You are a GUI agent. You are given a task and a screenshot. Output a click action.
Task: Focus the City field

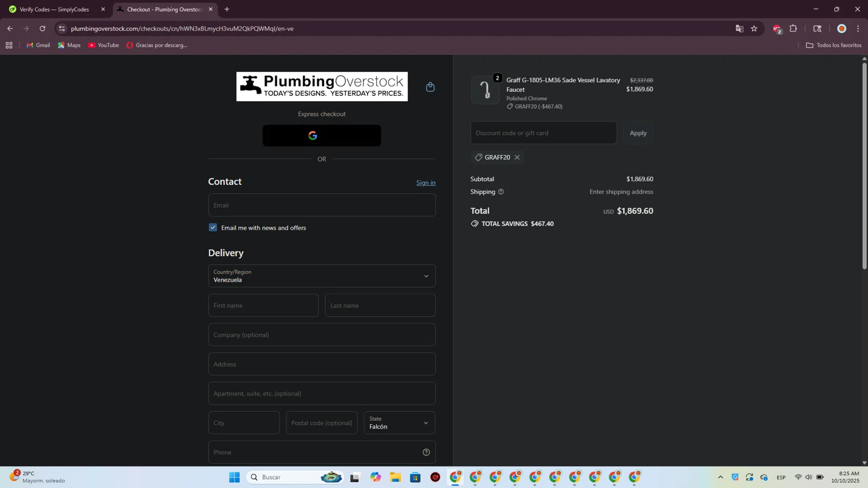244,423
